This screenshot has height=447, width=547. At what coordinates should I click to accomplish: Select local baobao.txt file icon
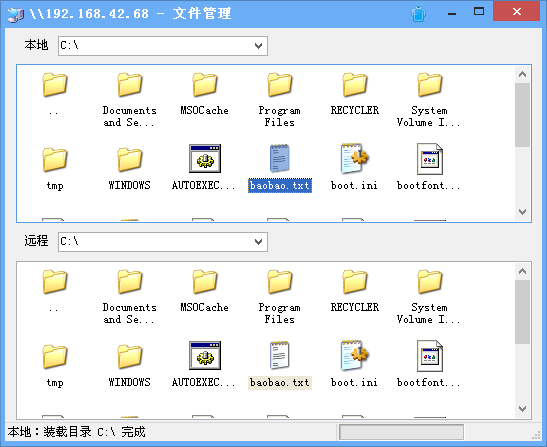pyautogui.click(x=279, y=159)
